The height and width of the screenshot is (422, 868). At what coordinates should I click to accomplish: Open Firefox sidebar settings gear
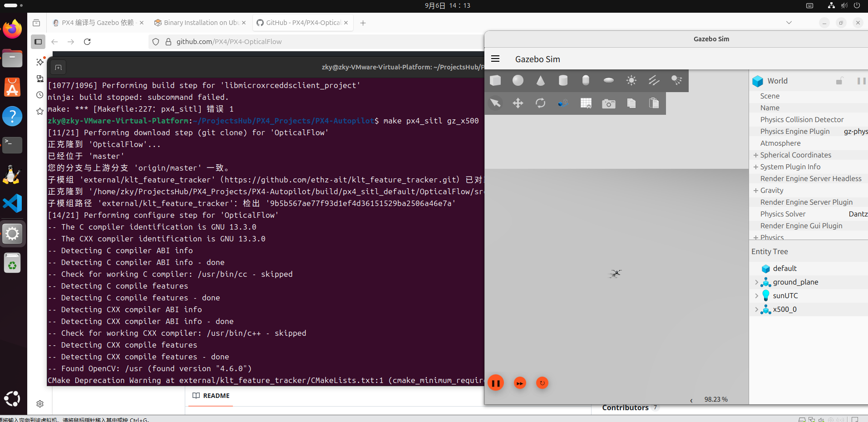[x=40, y=404]
